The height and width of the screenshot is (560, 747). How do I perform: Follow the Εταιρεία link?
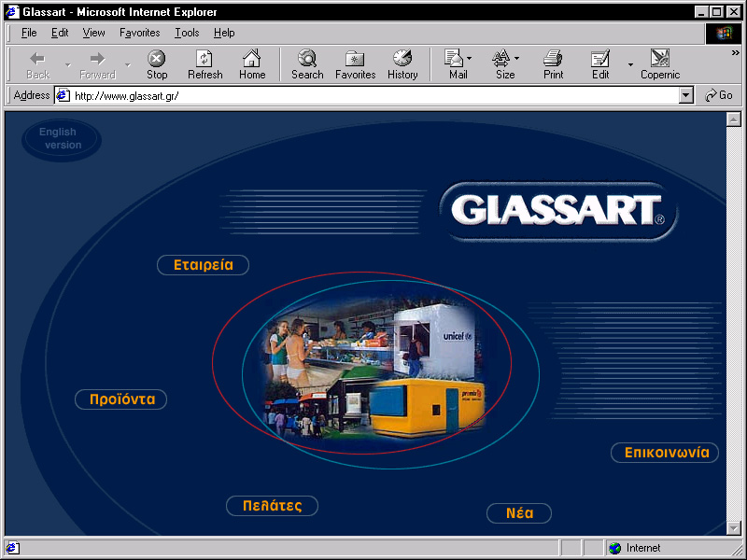203,265
